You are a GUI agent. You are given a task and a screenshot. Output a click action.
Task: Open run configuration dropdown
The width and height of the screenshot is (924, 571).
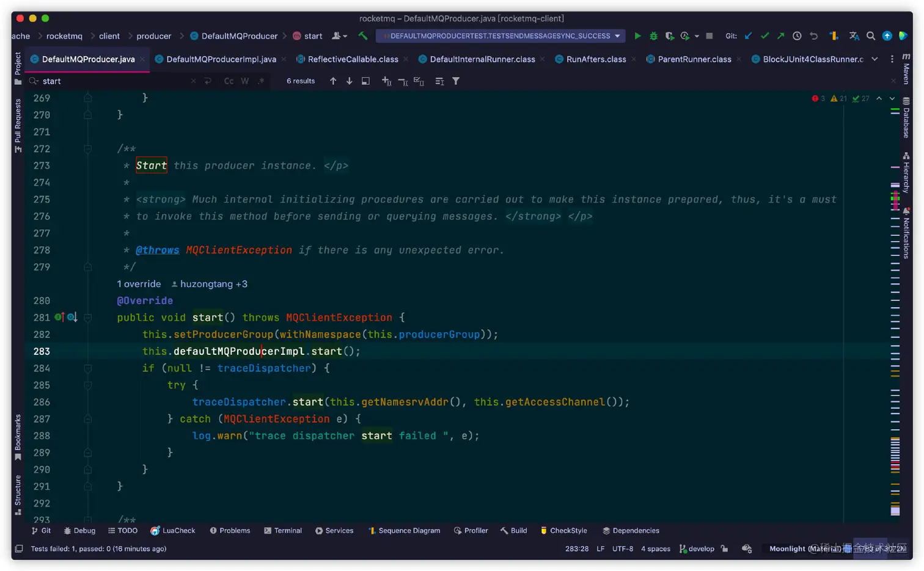tap(501, 36)
